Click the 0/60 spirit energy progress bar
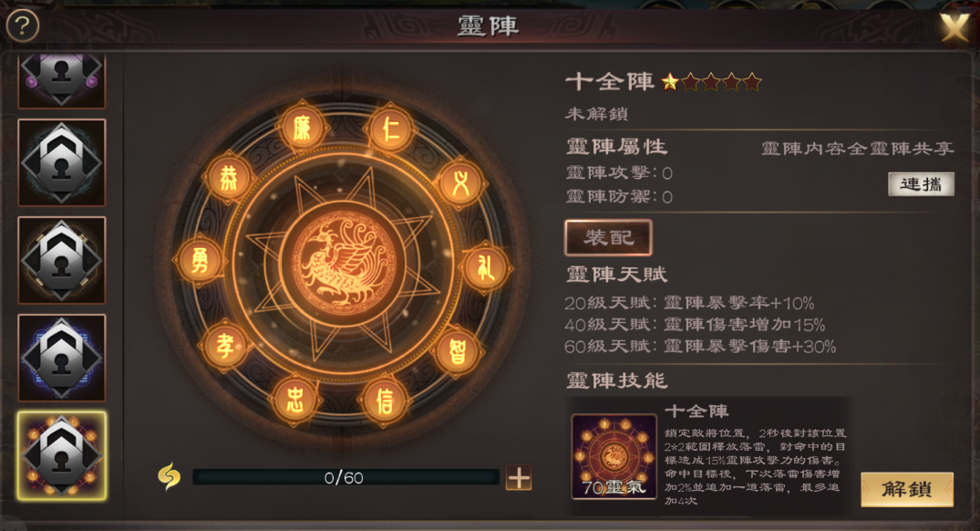The width and height of the screenshot is (980, 531). click(x=345, y=478)
